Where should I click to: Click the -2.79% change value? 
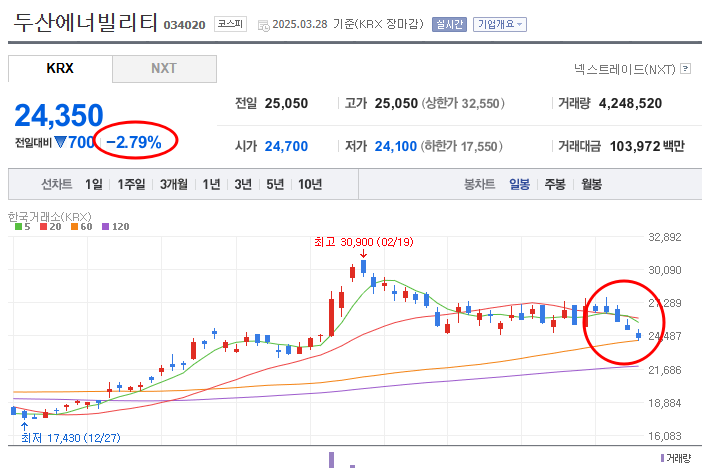coord(134,142)
